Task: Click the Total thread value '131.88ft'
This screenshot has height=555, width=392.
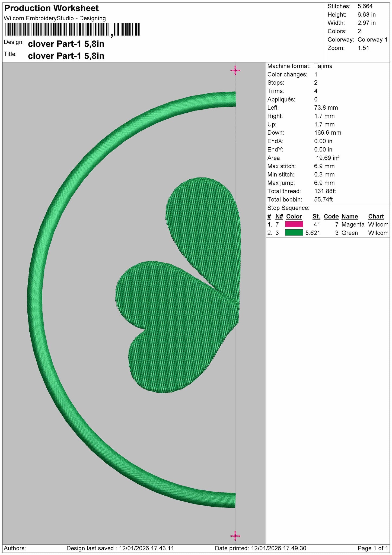Action: 325,191
